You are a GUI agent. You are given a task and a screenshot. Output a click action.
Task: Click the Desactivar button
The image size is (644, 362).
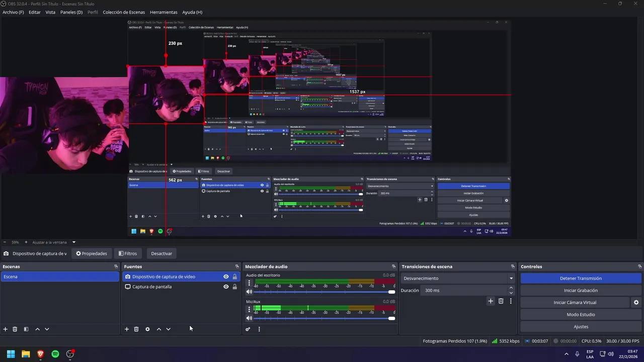click(162, 253)
